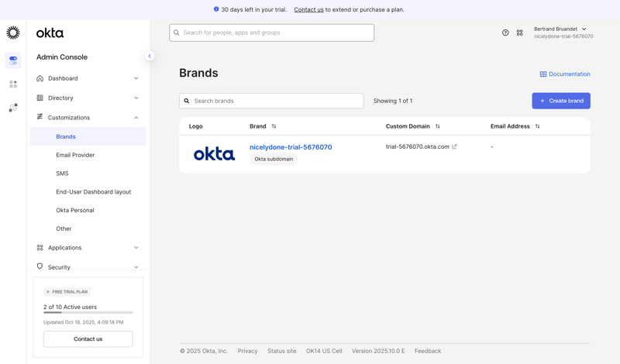Screen dimensions: 620x364
Task: Click Version 2025.10.0 E in footer
Action: pos(378,351)
